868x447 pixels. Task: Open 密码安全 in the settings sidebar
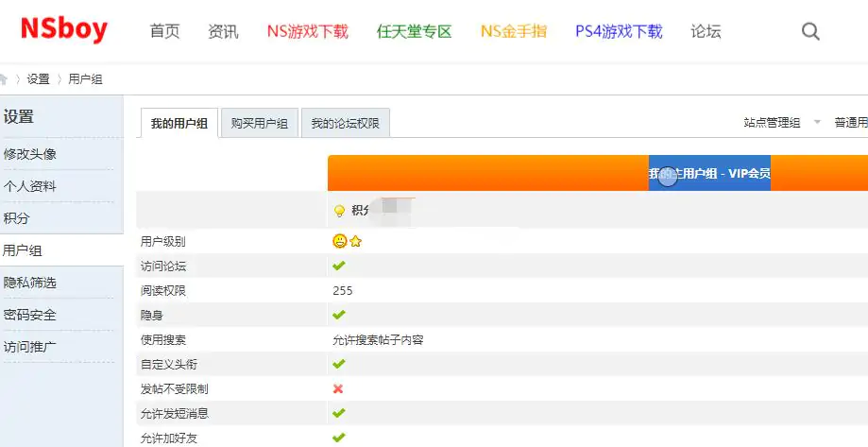point(30,316)
